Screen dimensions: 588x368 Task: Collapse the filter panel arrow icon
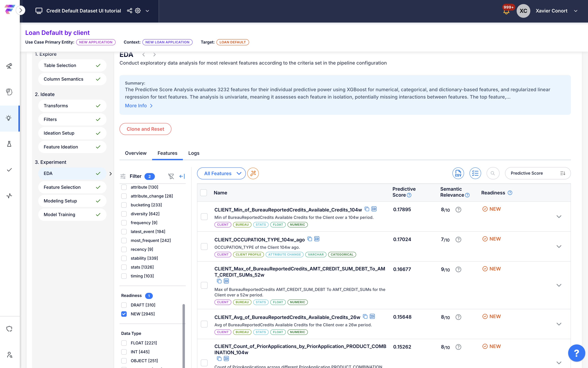[182, 176]
